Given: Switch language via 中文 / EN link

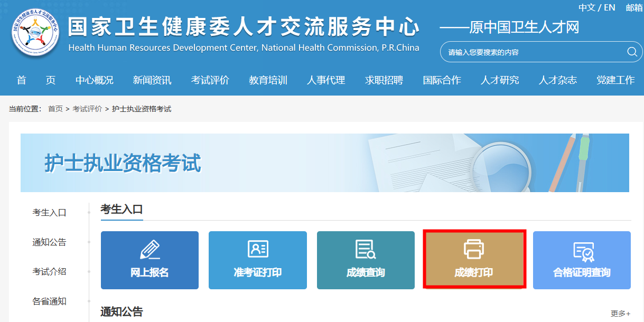Looking at the screenshot, I should click(597, 7).
